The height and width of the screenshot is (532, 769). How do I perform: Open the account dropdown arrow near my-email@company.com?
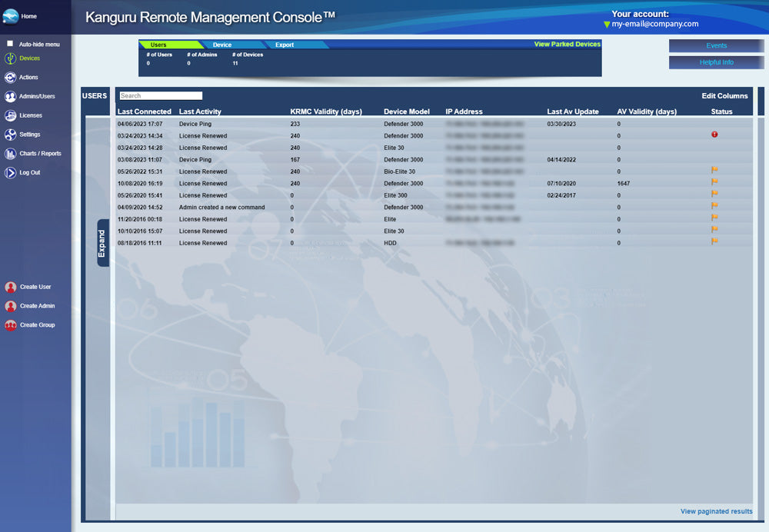click(x=607, y=25)
